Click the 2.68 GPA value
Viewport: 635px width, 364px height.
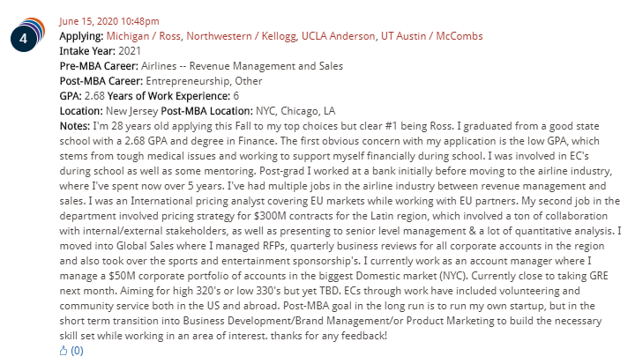[x=95, y=95]
